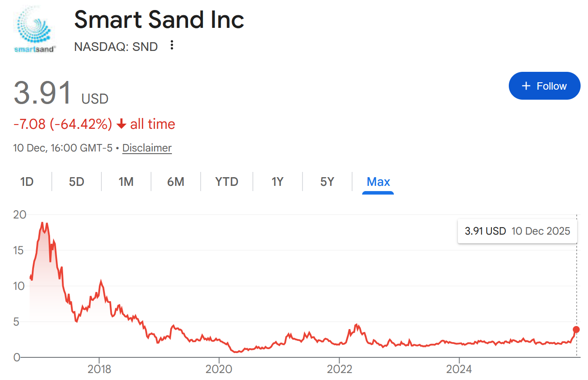Select the 1D time range tab
Image resolution: width=588 pixels, height=380 pixels.
27,182
